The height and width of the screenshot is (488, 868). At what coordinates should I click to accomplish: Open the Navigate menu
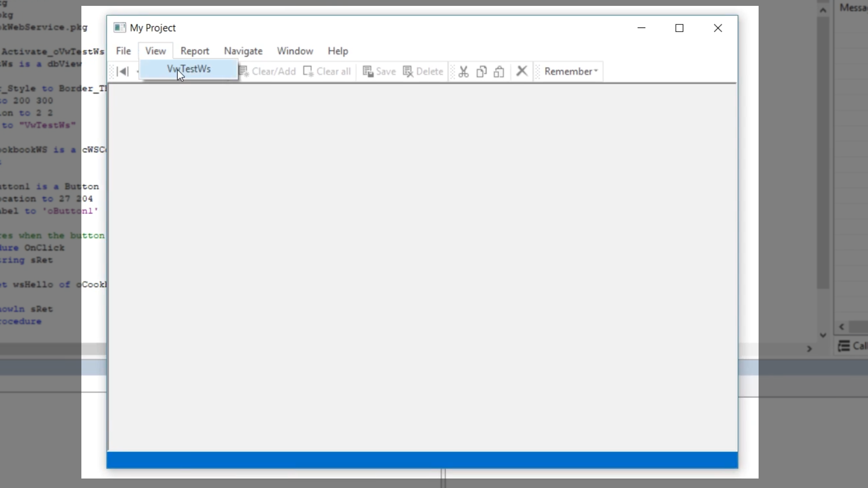[x=243, y=51]
